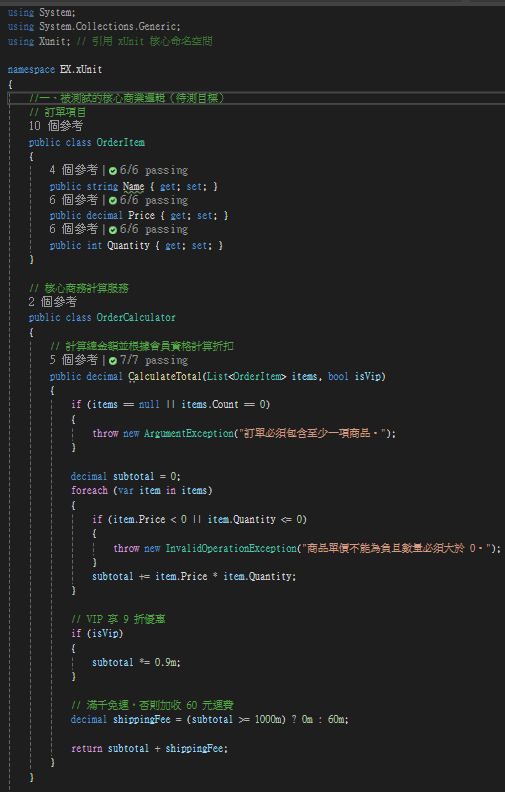Click comment '// 訂單項目'

pos(58,113)
